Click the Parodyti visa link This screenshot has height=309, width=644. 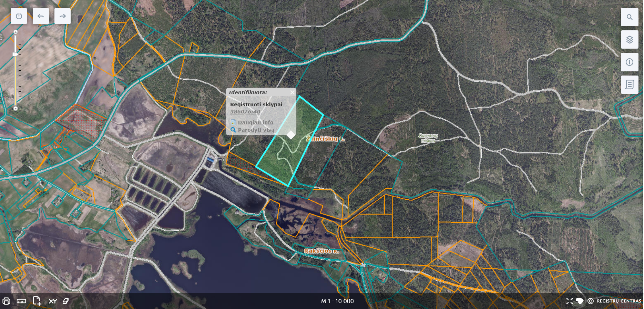256,130
